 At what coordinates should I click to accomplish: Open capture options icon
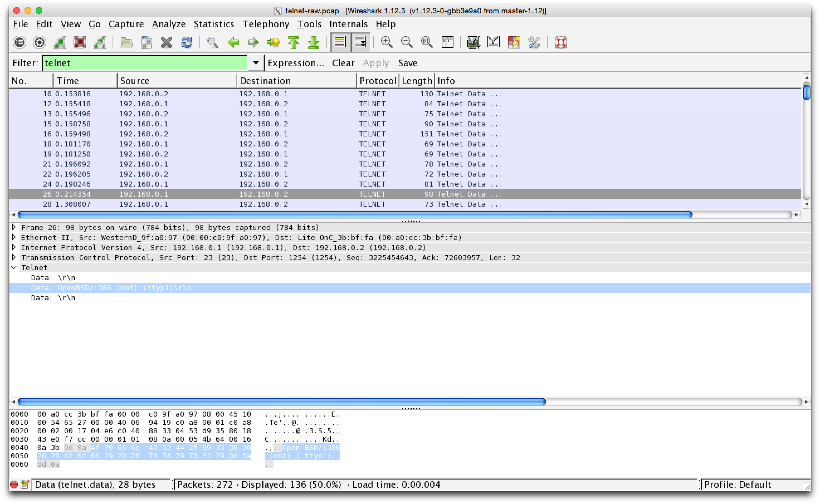tap(39, 42)
